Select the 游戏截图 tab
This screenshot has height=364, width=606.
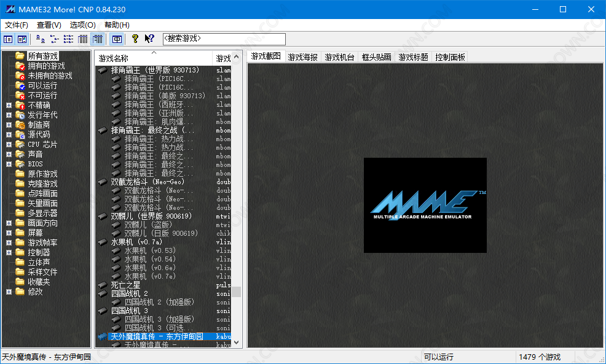point(266,56)
